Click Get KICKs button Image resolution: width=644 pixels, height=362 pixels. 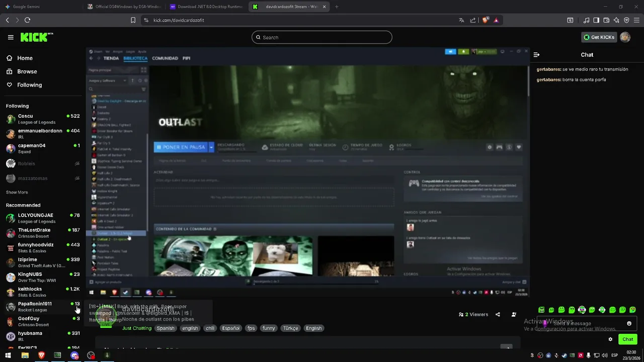coord(599,37)
